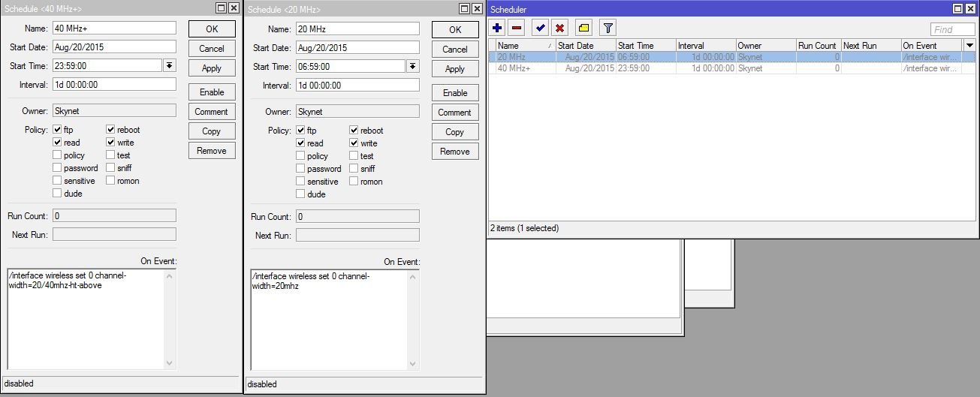Sort by the Start Time column header
Image resolution: width=980 pixels, height=397 pixels.
pos(644,46)
